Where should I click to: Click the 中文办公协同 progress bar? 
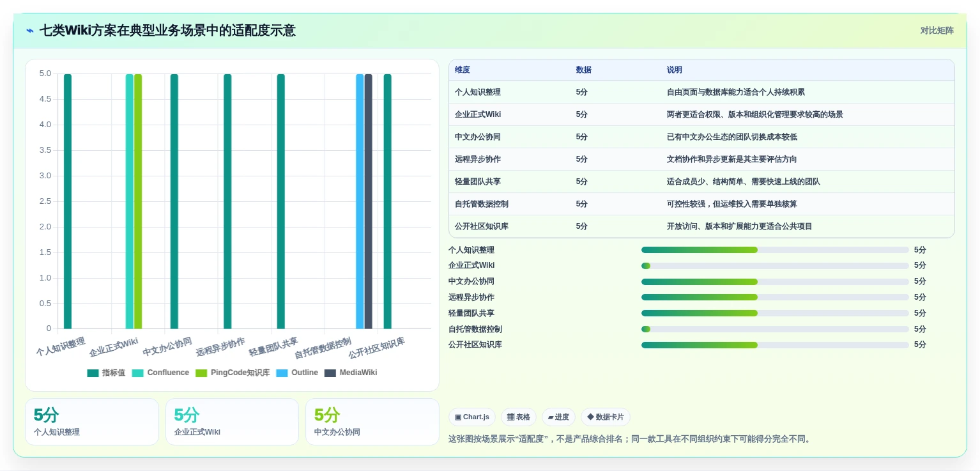pos(775,282)
